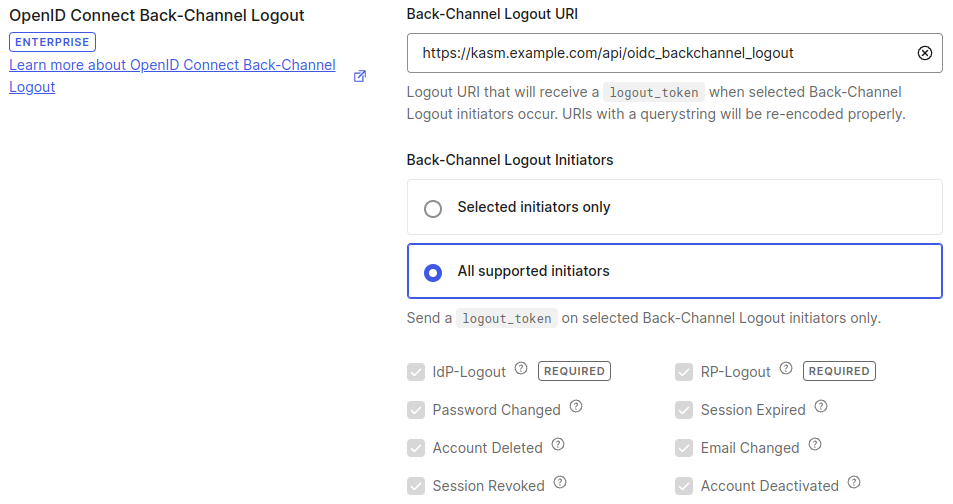953x504 pixels.
Task: Click the ENTERPRISE badge
Action: click(52, 42)
